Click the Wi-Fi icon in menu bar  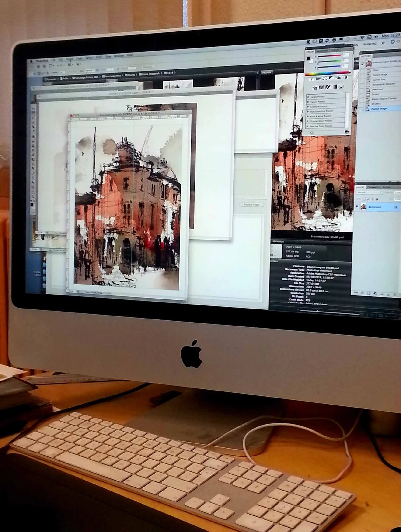tap(362, 38)
